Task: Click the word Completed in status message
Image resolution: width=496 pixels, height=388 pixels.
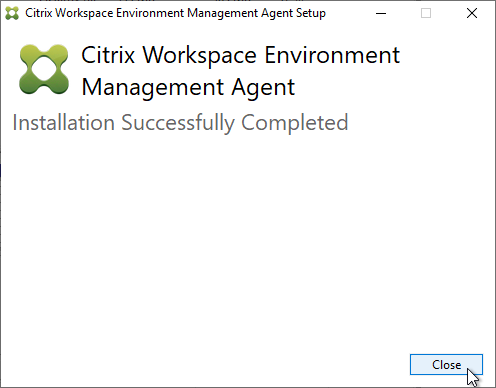Action: coord(295,123)
